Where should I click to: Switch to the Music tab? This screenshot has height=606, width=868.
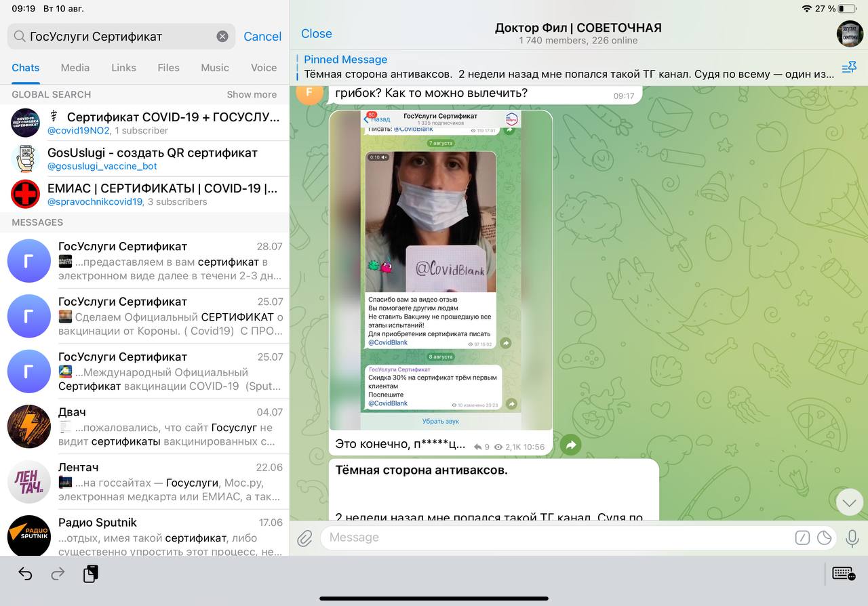coord(215,68)
